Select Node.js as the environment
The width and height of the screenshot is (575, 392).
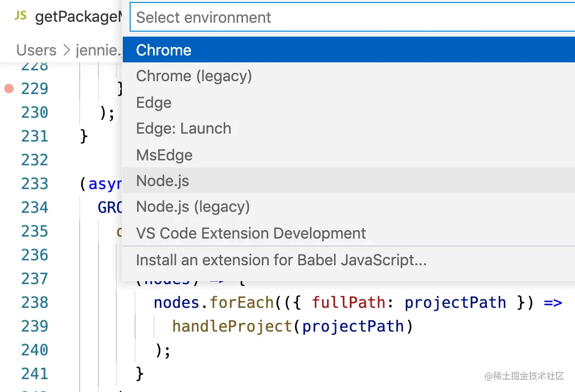click(163, 181)
